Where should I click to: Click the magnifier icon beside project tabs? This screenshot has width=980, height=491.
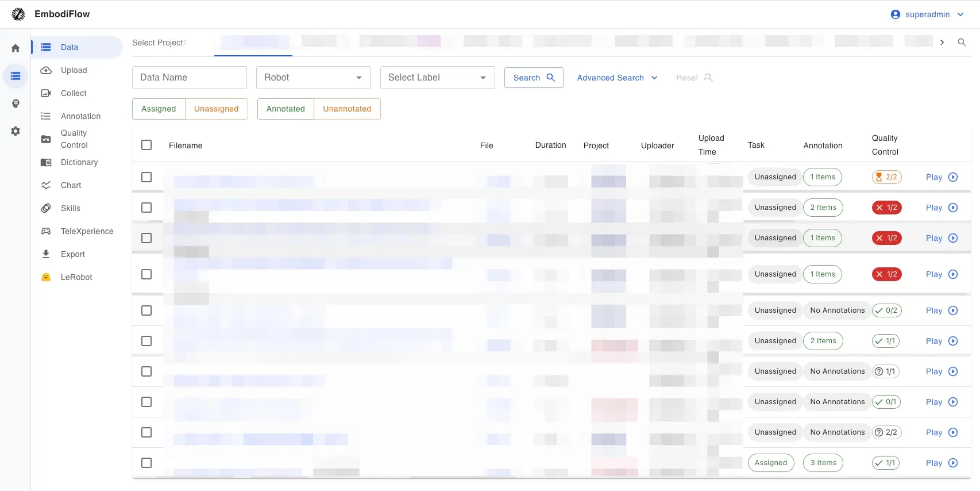[x=962, y=43]
